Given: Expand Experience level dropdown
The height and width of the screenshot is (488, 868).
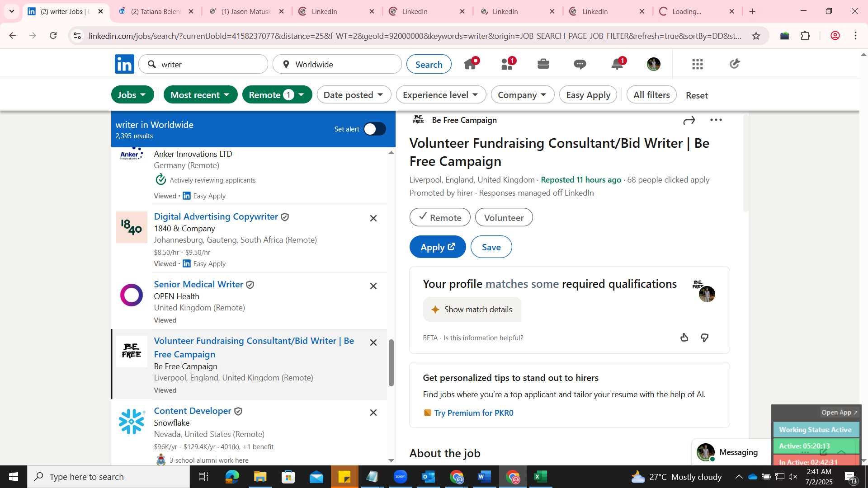Looking at the screenshot, I should point(441,95).
